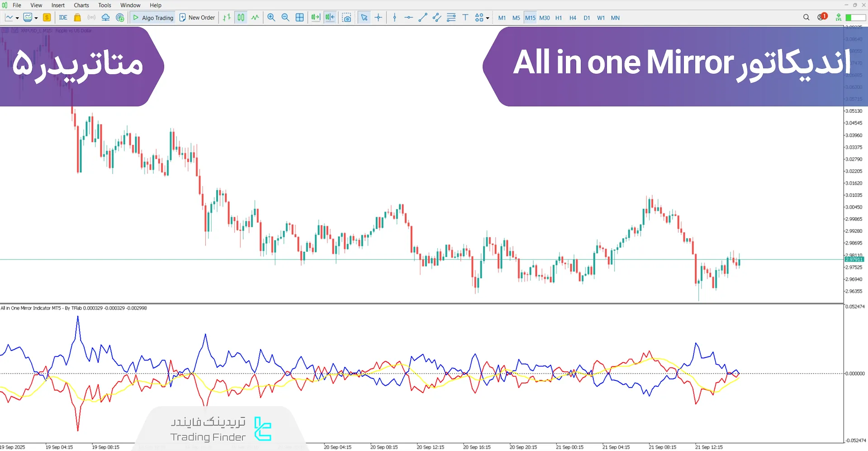The width and height of the screenshot is (868, 451).
Task: Toggle Algo Trading on
Action: tap(152, 17)
